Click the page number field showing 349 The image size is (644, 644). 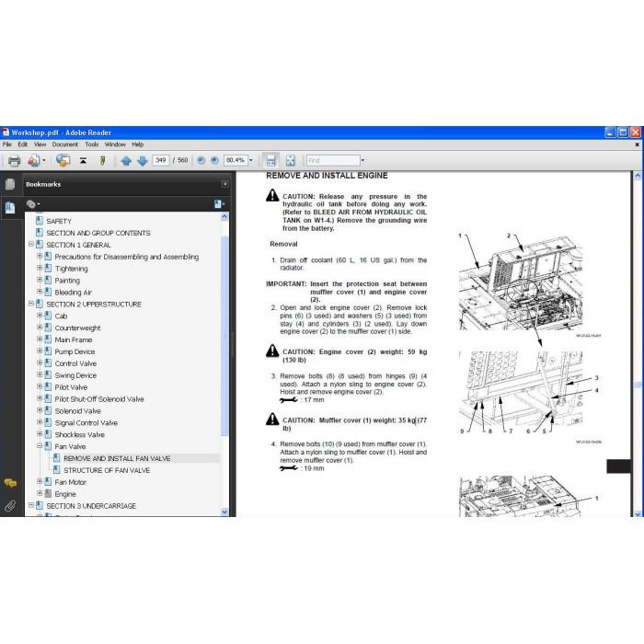161,160
